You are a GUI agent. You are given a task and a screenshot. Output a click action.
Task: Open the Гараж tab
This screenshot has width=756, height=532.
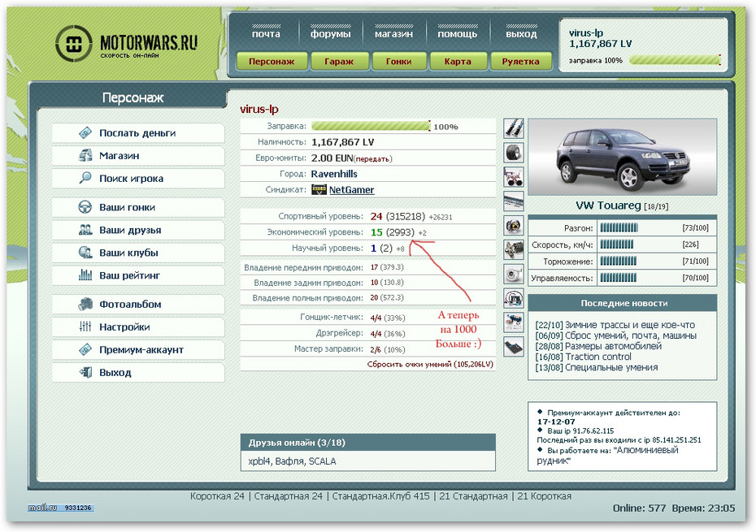tap(339, 61)
